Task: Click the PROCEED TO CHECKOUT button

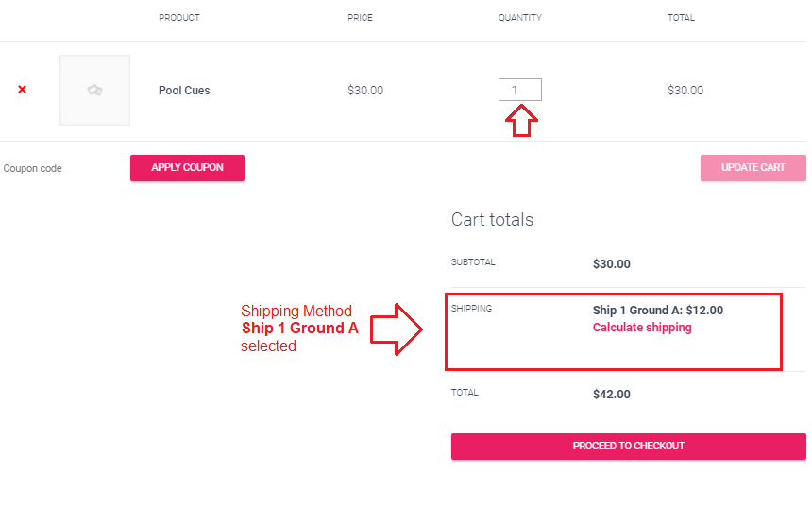Action: coord(629,447)
